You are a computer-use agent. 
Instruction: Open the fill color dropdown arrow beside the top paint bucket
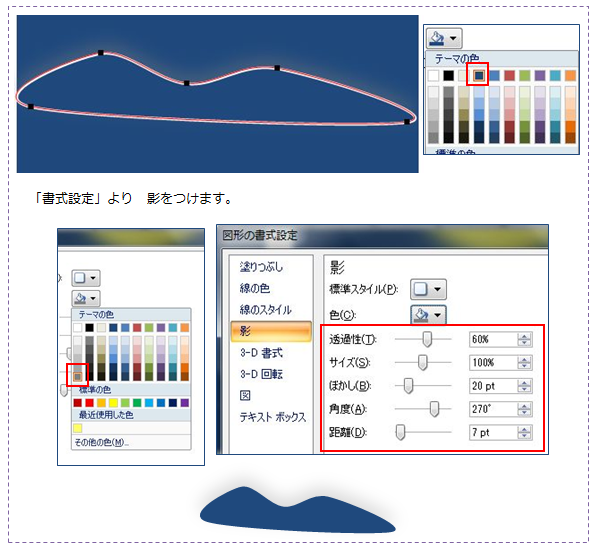click(x=453, y=38)
